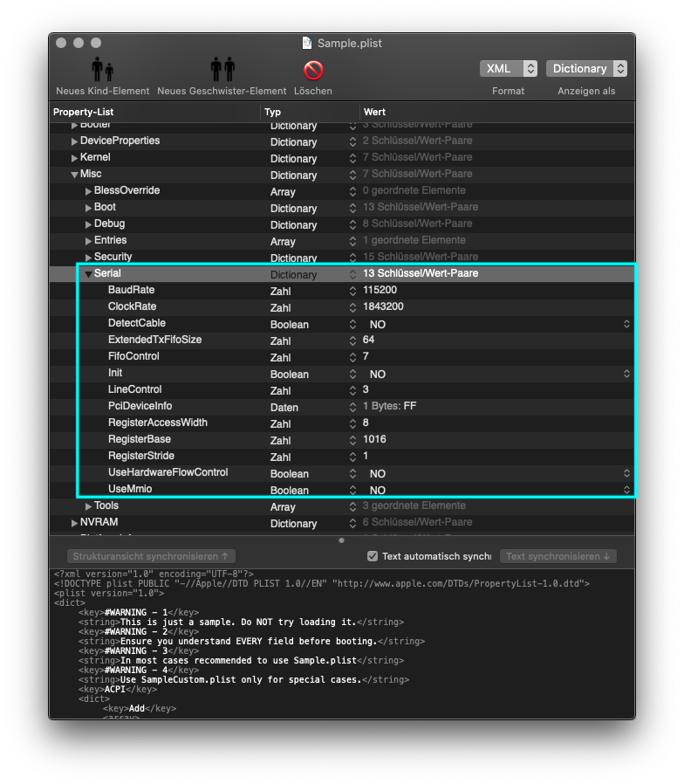Select the UseMmio key
Viewport: 684px width, 784px height.
pyautogui.click(x=130, y=489)
